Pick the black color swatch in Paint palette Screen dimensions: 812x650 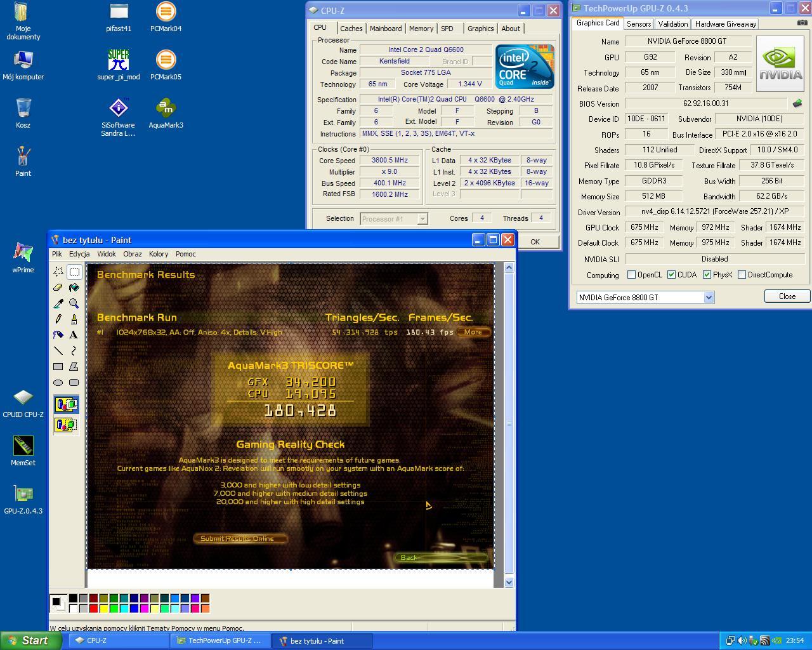(x=73, y=598)
